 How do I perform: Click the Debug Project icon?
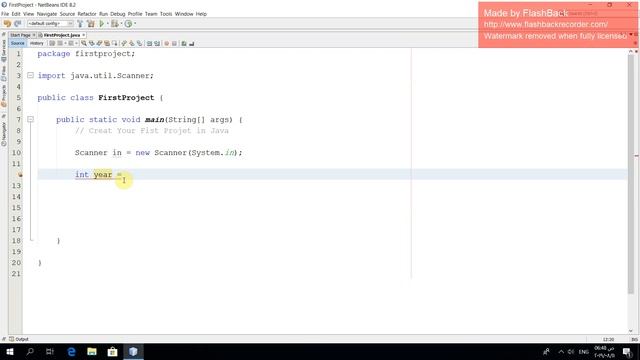[115, 24]
